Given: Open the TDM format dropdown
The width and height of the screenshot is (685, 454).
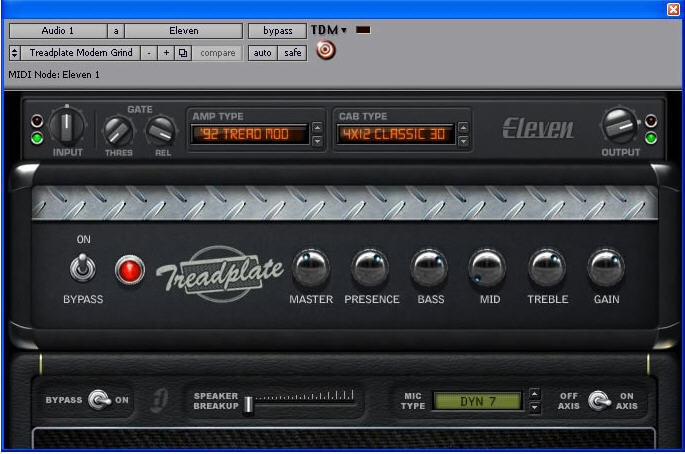Looking at the screenshot, I should coord(329,30).
